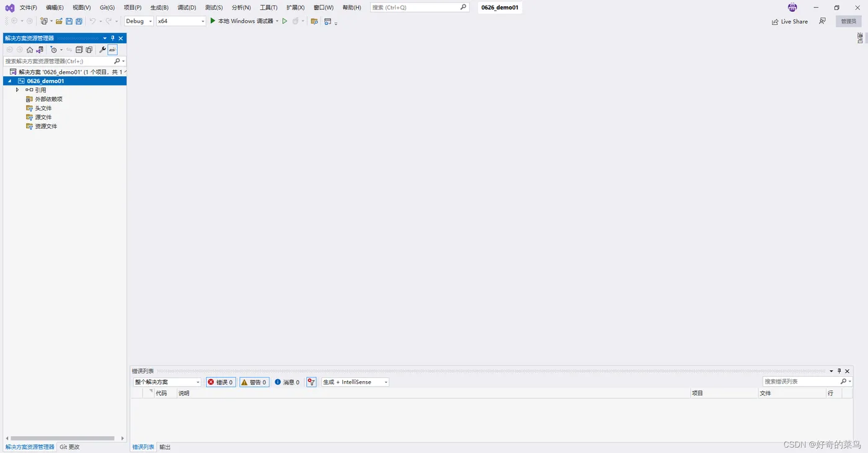This screenshot has height=453, width=868.
Task: Open the 编辑(E) menu
Action: click(x=55, y=7)
